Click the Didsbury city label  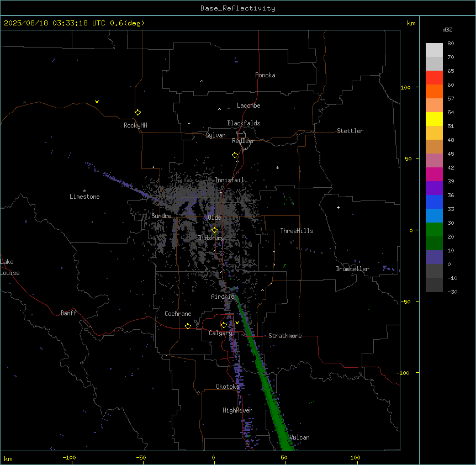pyautogui.click(x=211, y=238)
